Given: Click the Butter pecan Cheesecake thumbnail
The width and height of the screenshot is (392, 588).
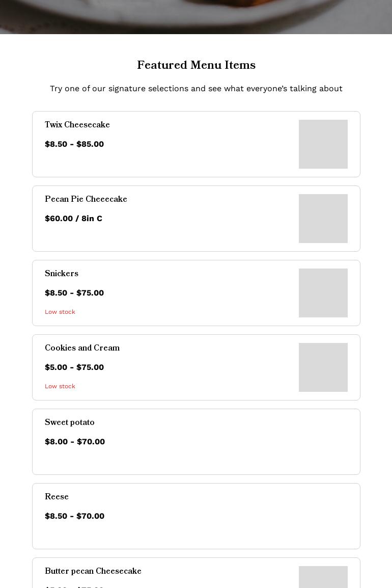Looking at the screenshot, I should click(x=323, y=578).
